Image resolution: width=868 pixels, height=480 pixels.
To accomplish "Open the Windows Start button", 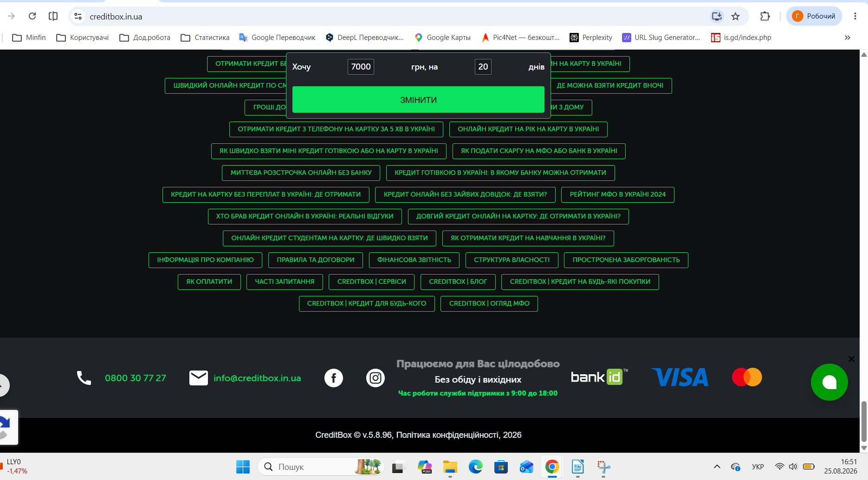I will [x=243, y=467].
